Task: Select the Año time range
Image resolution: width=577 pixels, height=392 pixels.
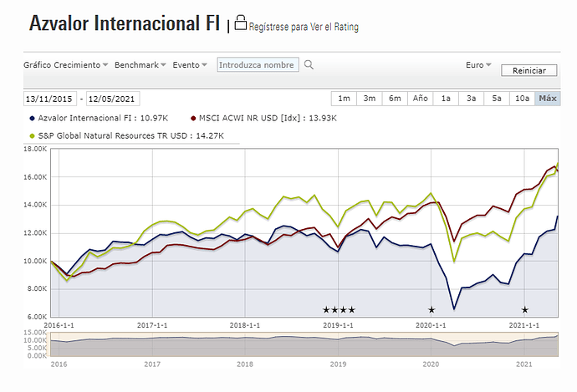Action: (421, 99)
